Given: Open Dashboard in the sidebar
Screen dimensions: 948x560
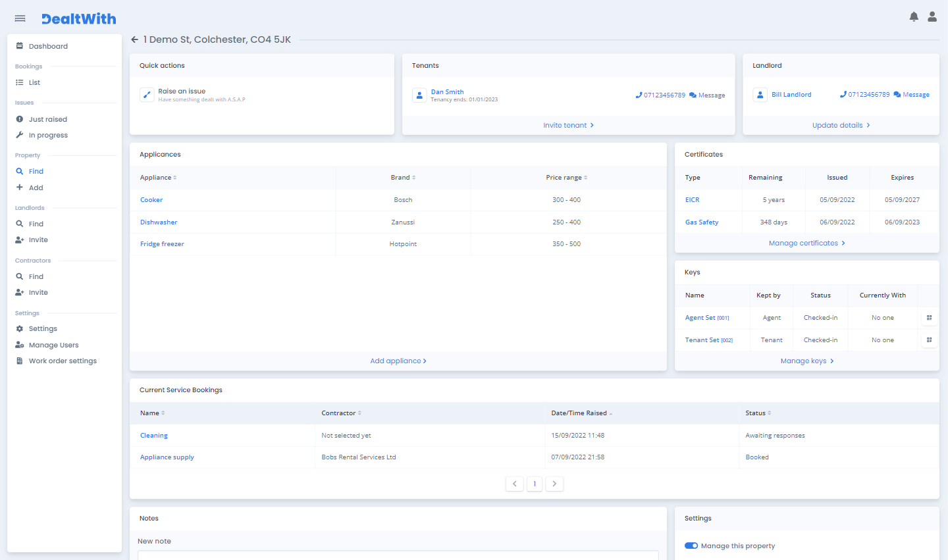Looking at the screenshot, I should (x=48, y=46).
